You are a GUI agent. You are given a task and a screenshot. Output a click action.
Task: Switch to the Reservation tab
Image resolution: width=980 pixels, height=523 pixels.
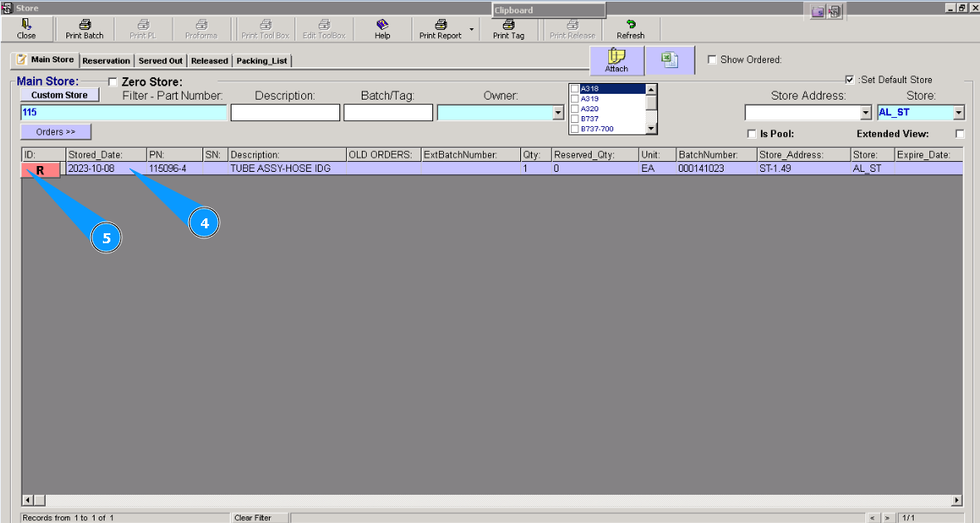[106, 61]
